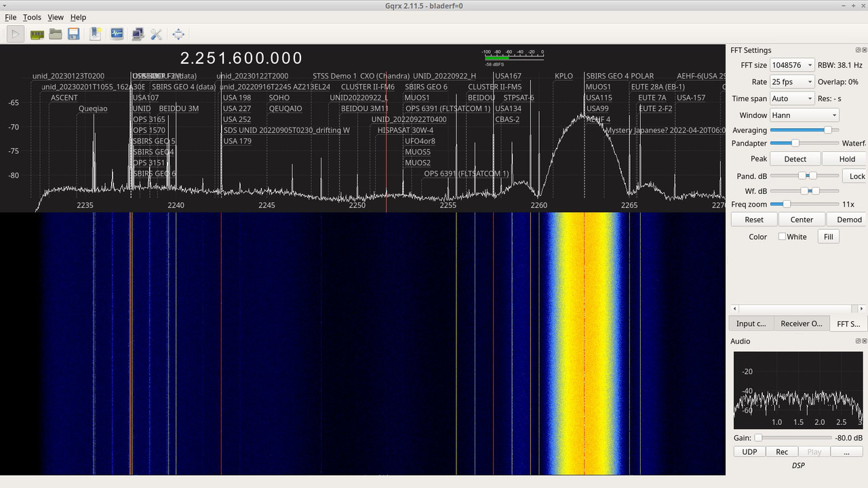Expand the FFT size dropdown
Viewport: 868px width, 488px height.
click(x=792, y=65)
